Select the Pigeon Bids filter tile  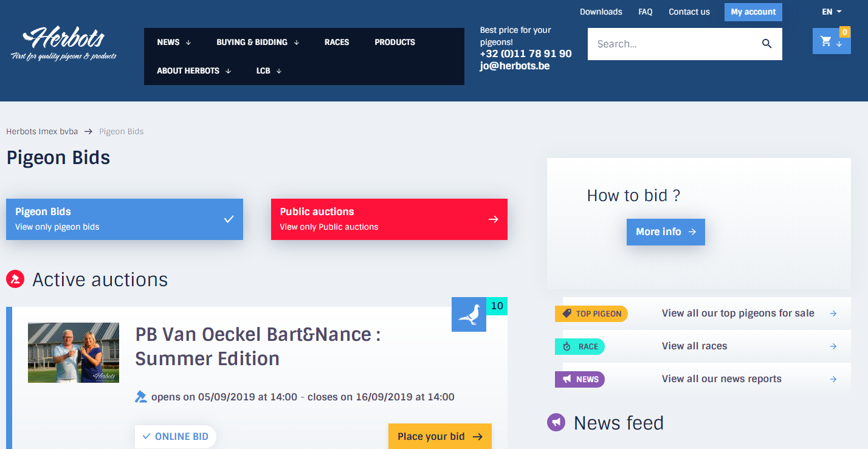pos(125,219)
